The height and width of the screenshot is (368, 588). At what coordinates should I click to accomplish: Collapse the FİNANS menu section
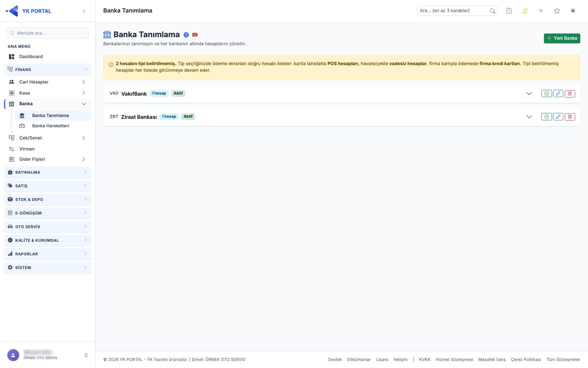point(48,70)
